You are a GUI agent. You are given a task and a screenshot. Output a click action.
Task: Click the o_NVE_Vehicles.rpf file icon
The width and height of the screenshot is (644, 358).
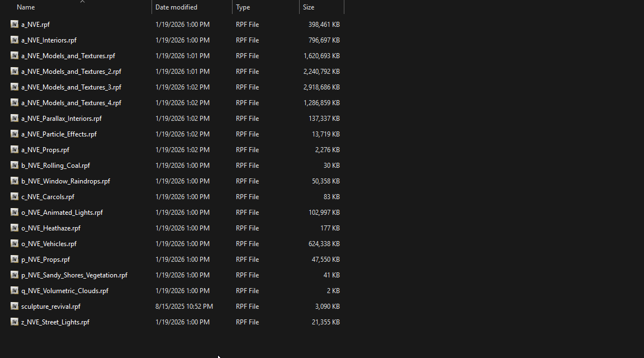[x=15, y=244]
